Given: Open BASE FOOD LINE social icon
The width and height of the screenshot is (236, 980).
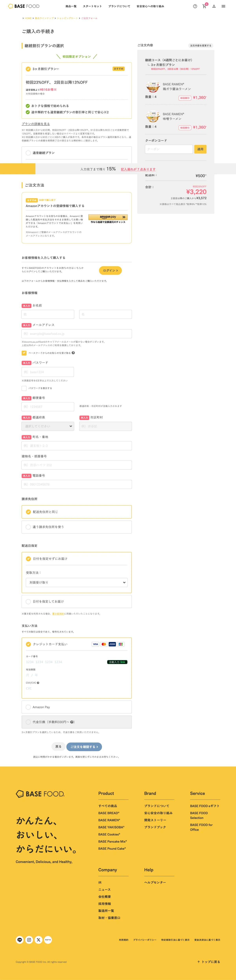Looking at the screenshot, I should pyautogui.click(x=19, y=940).
